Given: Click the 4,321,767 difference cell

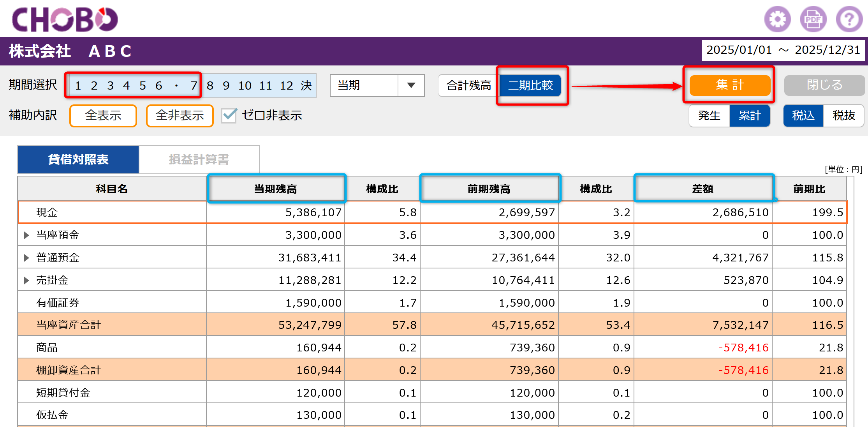Looking at the screenshot, I should (703, 258).
